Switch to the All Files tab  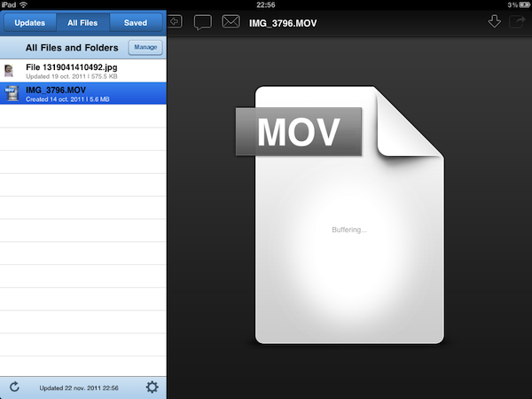pos(82,23)
